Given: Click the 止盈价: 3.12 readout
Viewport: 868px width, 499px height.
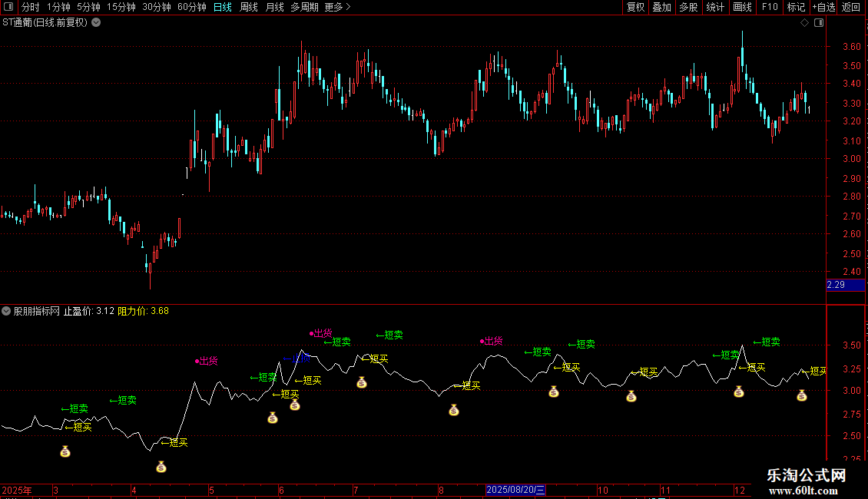Looking at the screenshot, I should 89,311.
